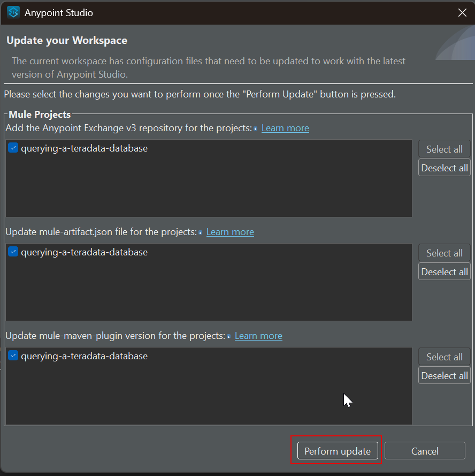Click the Perform update button
This screenshot has height=476, width=475.
338,451
